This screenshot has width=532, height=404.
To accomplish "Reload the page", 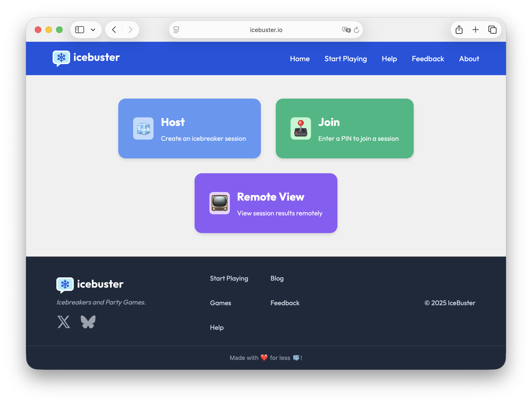I will point(356,30).
